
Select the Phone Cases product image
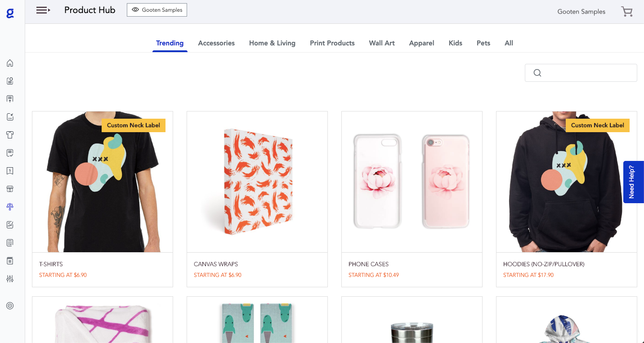tap(412, 182)
